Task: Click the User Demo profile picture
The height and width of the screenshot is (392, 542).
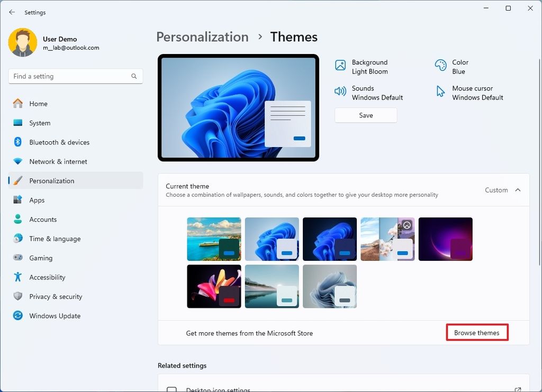Action: 22,42
